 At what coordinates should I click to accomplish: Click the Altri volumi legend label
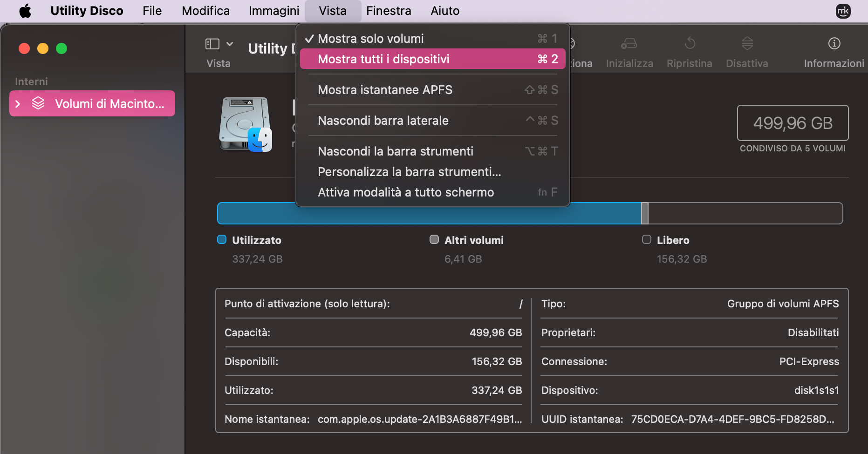click(474, 240)
